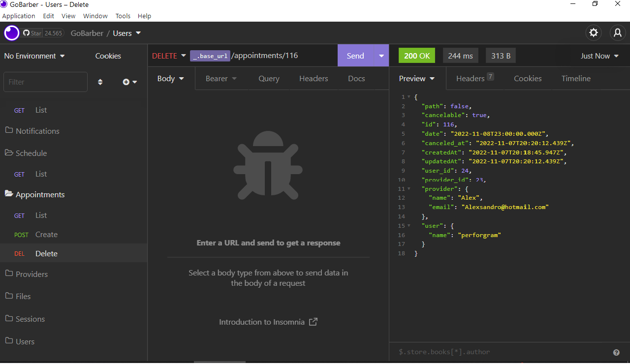Open the DELETE method dropdown
Image resolution: width=630 pixels, height=364 pixels.
click(x=169, y=56)
